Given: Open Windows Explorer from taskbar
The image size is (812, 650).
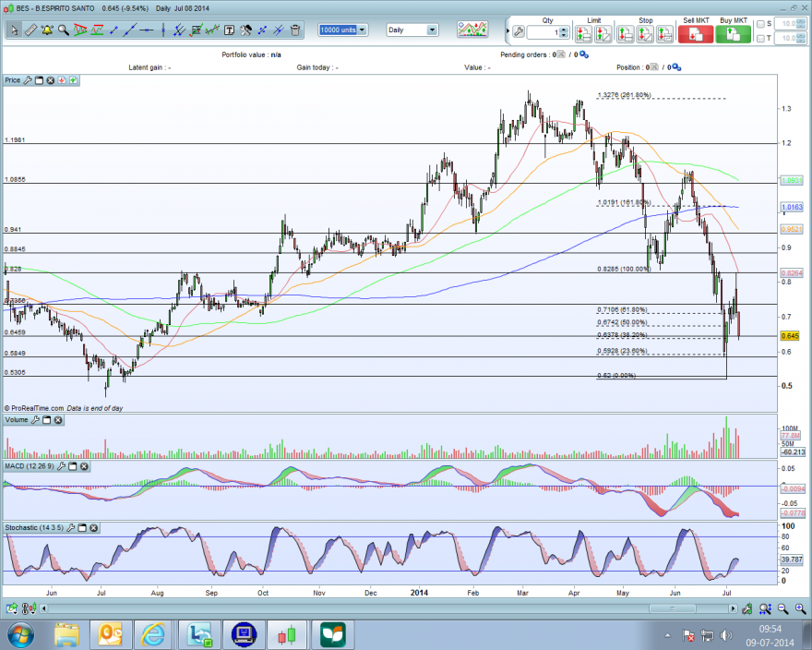Looking at the screenshot, I should point(66,634).
